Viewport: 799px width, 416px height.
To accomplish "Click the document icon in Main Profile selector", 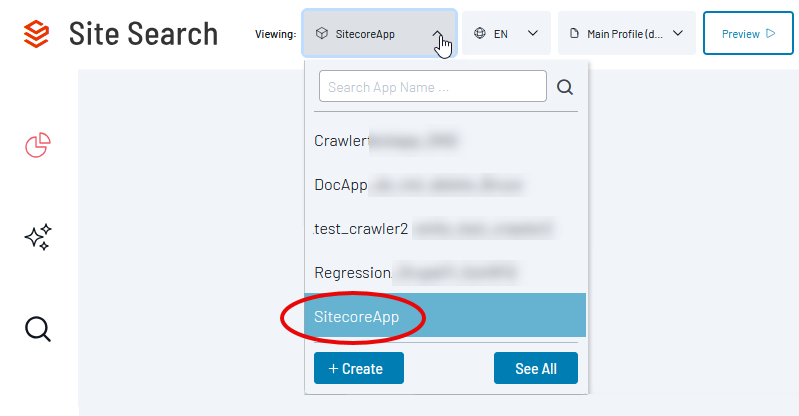I will [x=574, y=34].
